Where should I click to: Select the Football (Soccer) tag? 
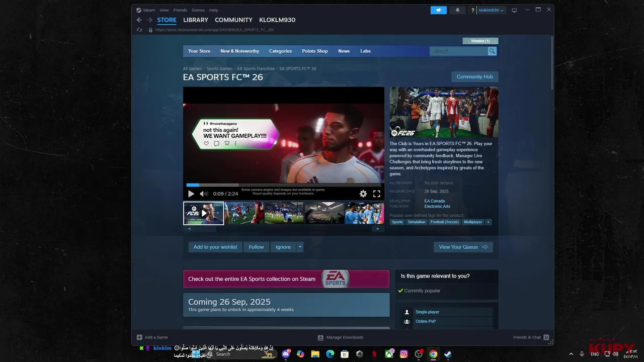(444, 222)
